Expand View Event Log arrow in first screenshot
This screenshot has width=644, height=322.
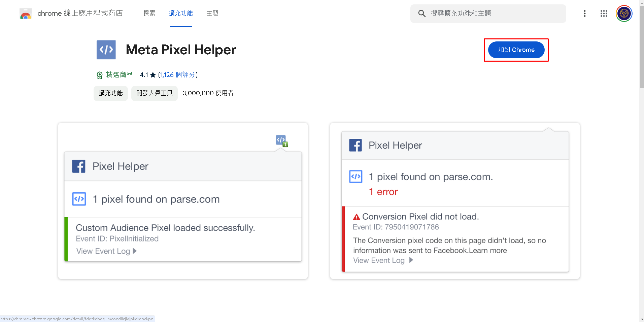[x=135, y=251]
